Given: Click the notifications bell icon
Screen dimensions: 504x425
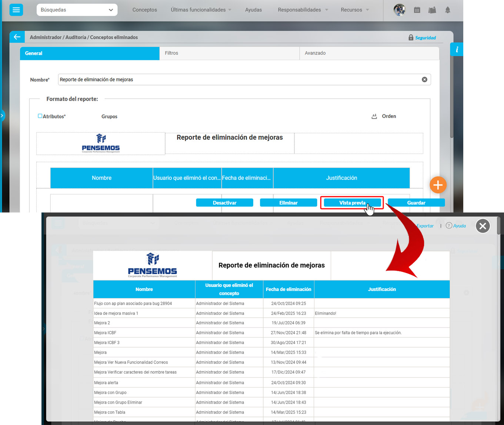Looking at the screenshot, I should 448,10.
